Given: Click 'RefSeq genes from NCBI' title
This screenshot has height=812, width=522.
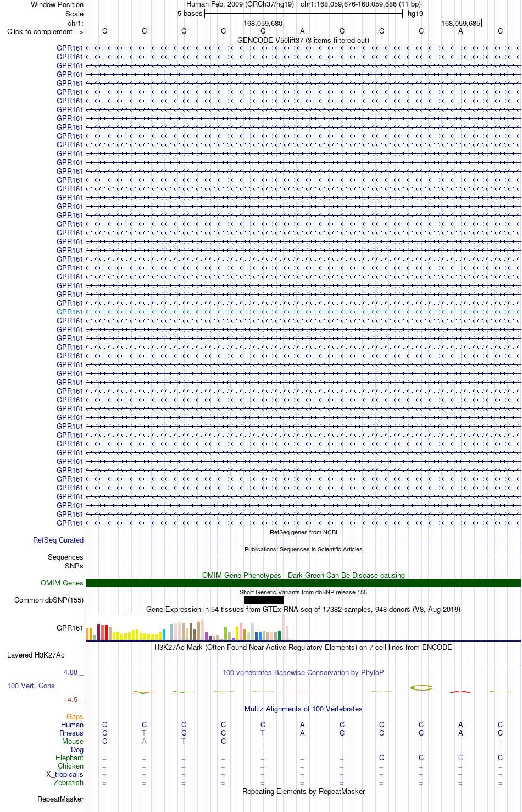Looking at the screenshot, I should [303, 532].
